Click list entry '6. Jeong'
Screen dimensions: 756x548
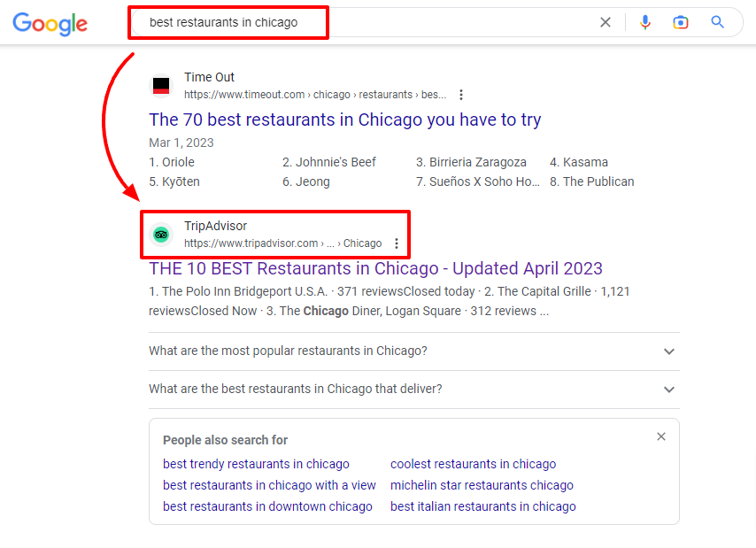click(x=306, y=181)
